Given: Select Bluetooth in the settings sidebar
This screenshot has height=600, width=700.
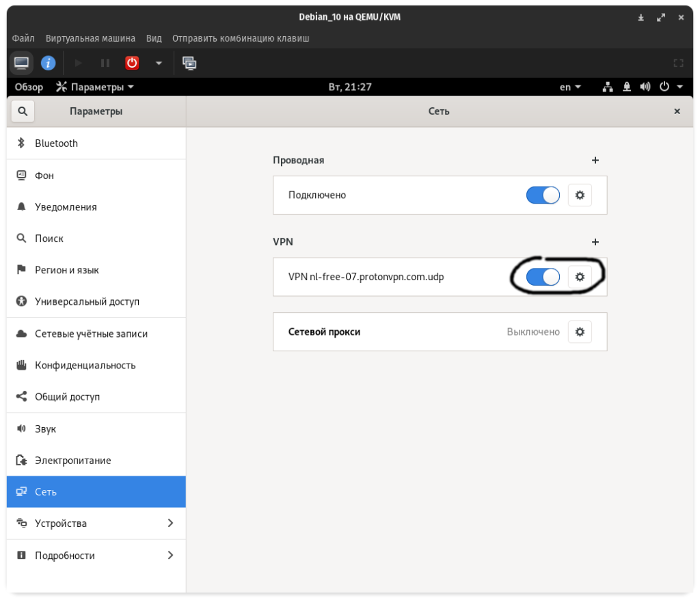Looking at the screenshot, I should pyautogui.click(x=56, y=144).
